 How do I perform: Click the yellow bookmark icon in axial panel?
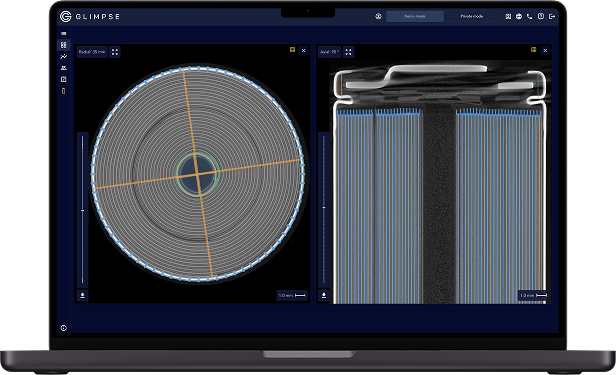click(x=534, y=50)
